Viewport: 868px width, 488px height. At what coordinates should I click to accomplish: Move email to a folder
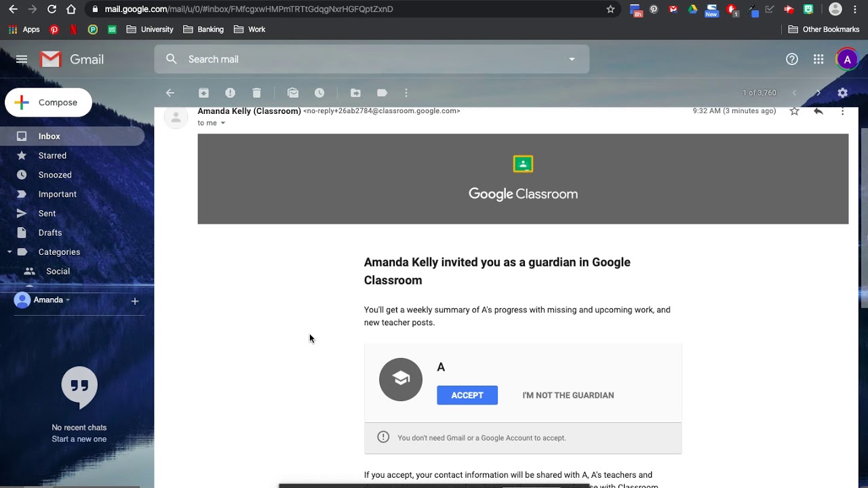(355, 93)
